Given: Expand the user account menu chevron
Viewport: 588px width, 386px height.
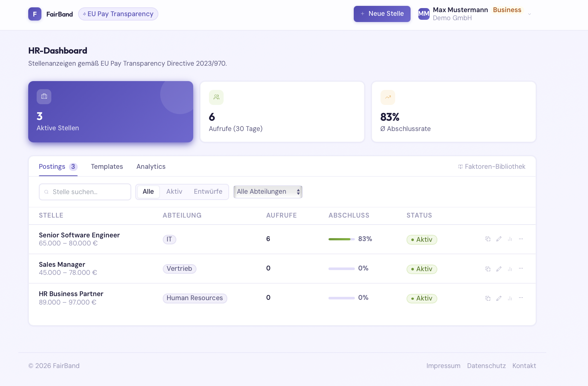Looking at the screenshot, I should (x=529, y=14).
